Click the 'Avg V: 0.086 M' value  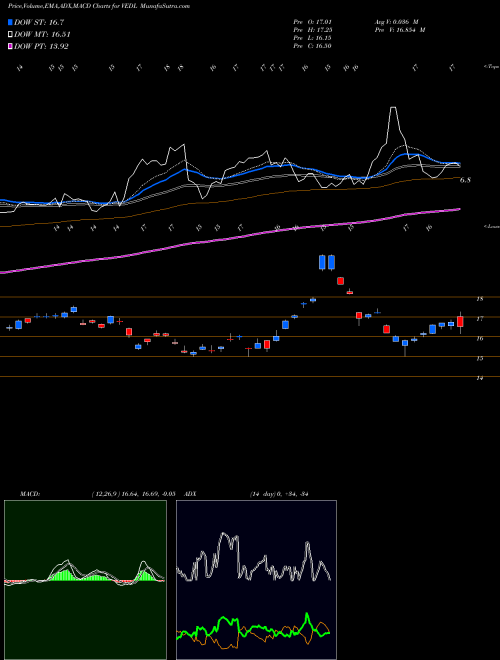[396, 22]
